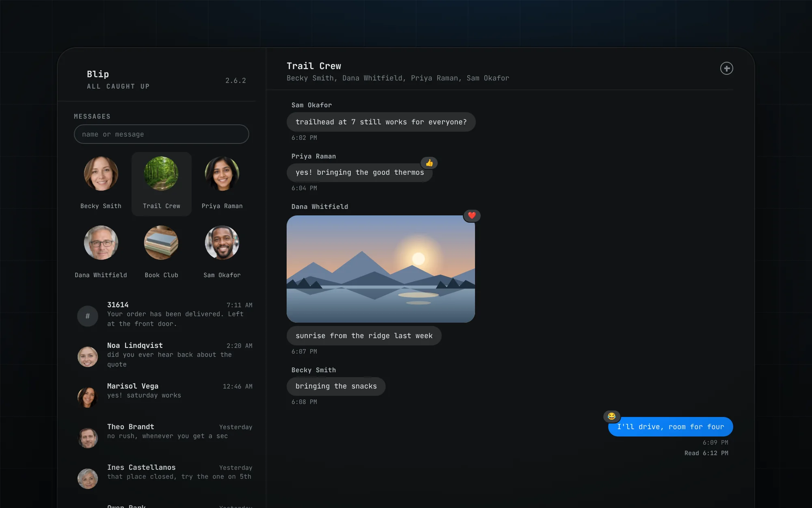Click the participants list under Trail Crew
Image resolution: width=812 pixels, height=508 pixels.
click(397, 78)
